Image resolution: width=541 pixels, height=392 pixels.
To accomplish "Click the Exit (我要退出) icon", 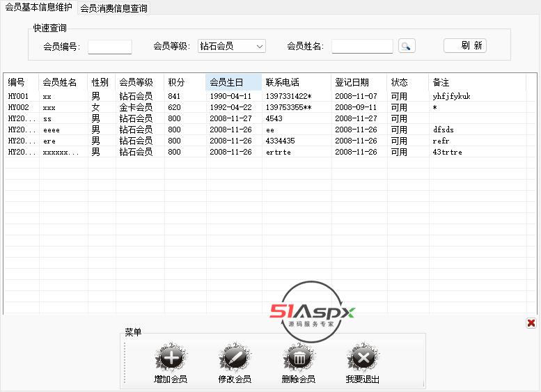I will pos(363,359).
